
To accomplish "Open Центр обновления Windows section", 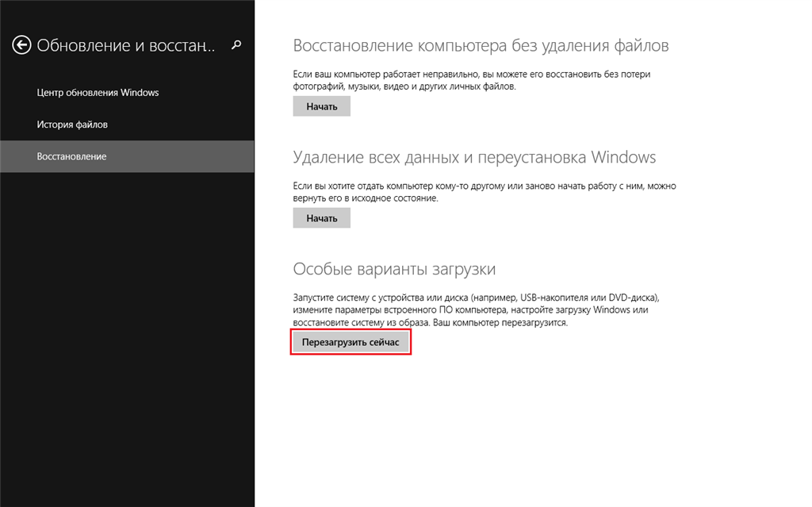I will 98,93.
